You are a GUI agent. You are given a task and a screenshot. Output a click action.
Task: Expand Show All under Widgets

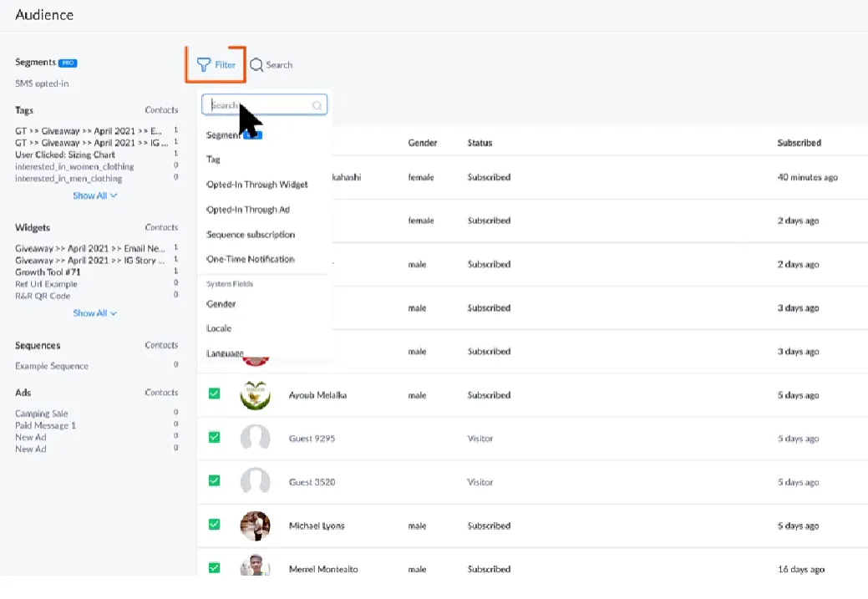94,313
